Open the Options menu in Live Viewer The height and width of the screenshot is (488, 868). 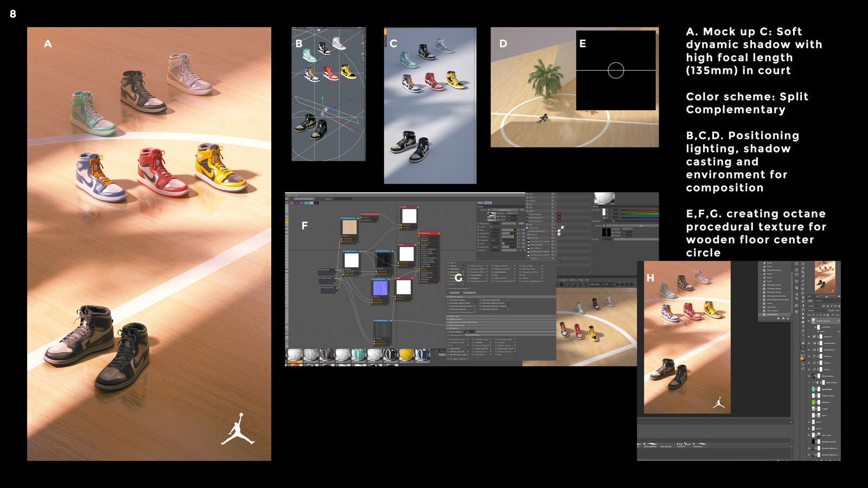pyautogui.click(x=573, y=280)
